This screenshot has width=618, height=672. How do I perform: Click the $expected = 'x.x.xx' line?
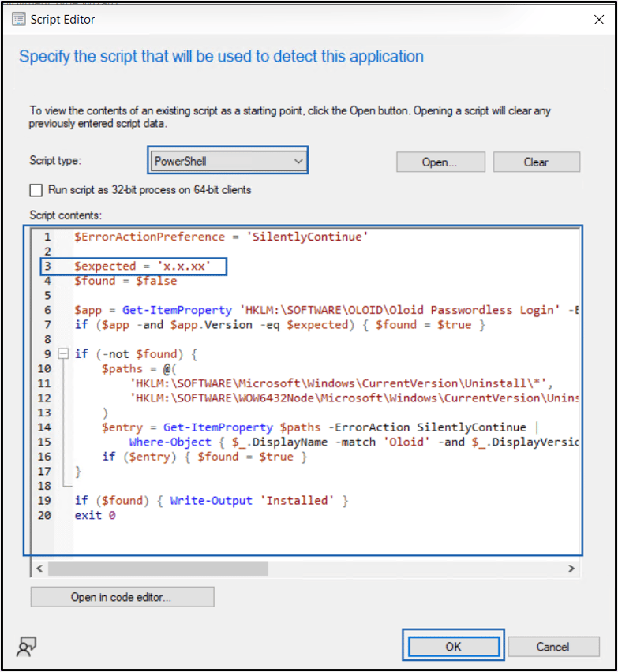point(142,266)
